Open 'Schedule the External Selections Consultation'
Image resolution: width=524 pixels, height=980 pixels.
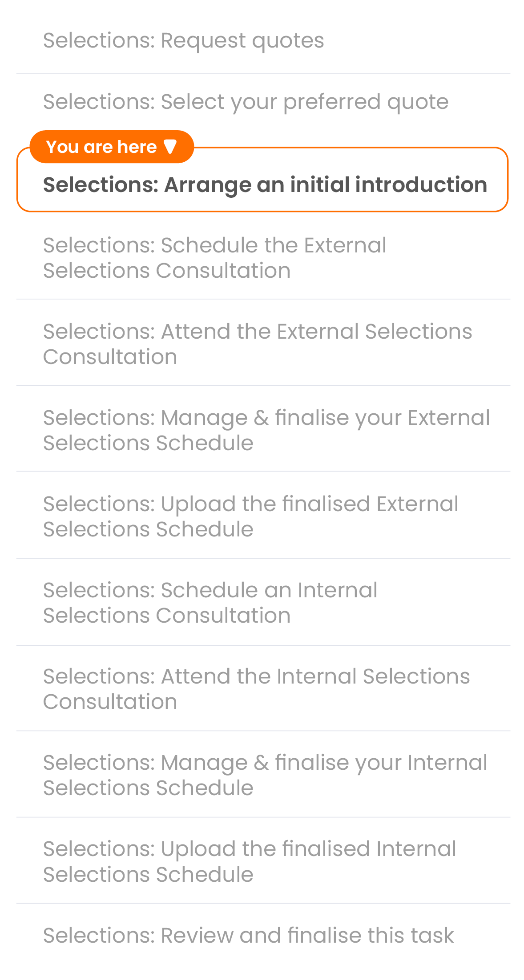coord(214,258)
